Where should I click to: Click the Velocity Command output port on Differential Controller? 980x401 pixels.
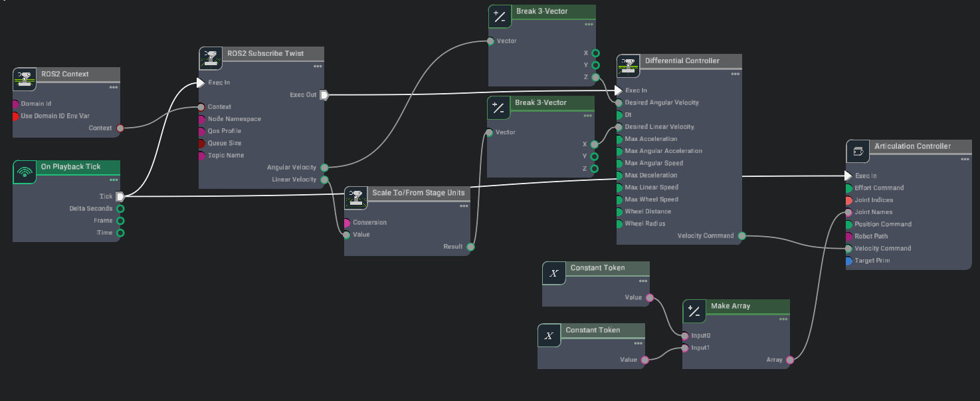tap(742, 236)
